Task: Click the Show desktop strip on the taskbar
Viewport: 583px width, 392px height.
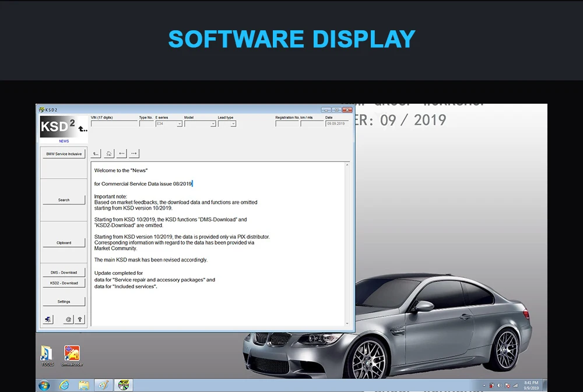Action: [545, 386]
